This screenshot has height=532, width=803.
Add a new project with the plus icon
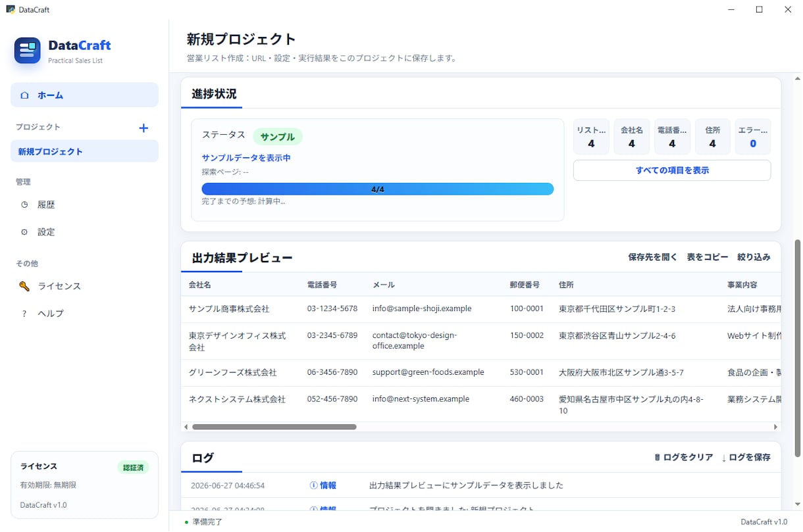point(143,128)
